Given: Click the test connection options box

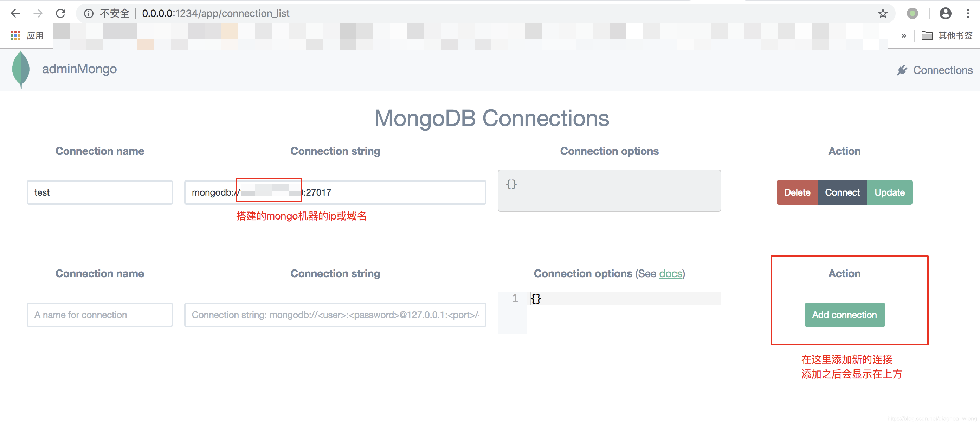Looking at the screenshot, I should click(609, 190).
